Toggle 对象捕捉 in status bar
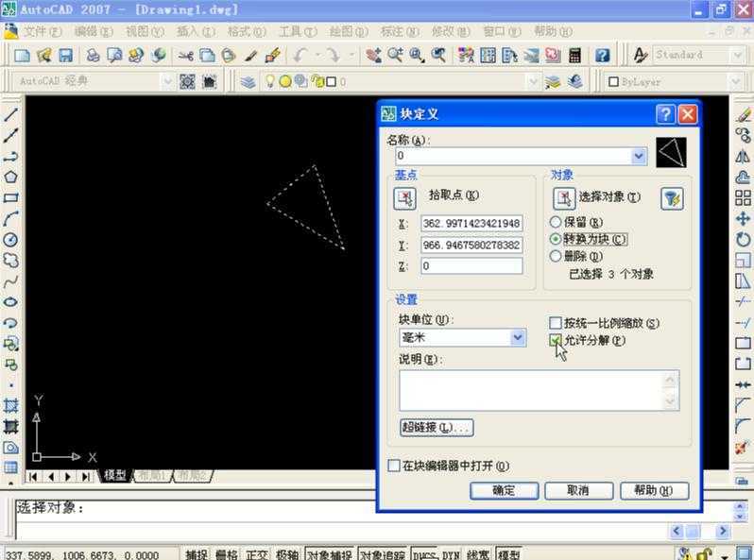 [x=330, y=554]
